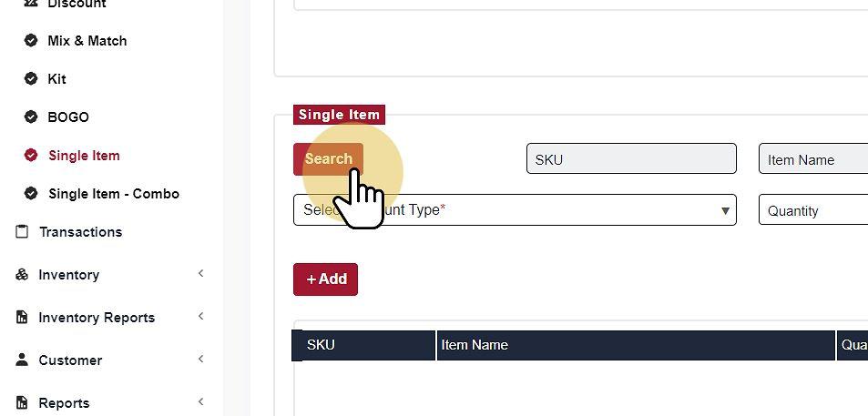868x416 pixels.
Task: Click the Customer person icon
Action: (22, 360)
